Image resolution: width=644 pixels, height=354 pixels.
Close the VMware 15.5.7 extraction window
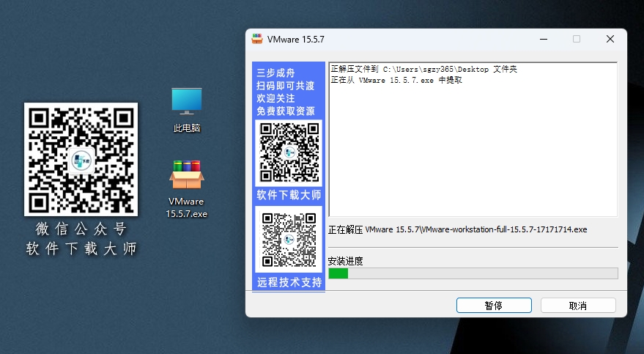pos(610,39)
